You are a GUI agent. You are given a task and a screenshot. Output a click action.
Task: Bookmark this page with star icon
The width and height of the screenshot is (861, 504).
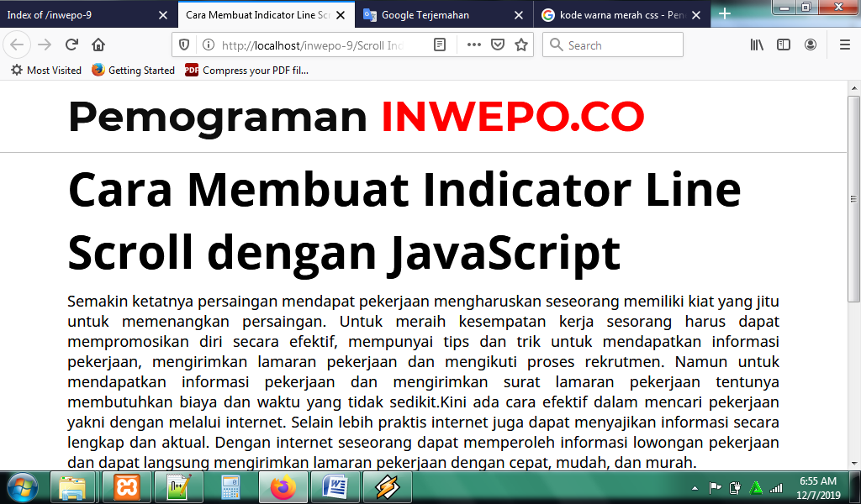point(521,45)
